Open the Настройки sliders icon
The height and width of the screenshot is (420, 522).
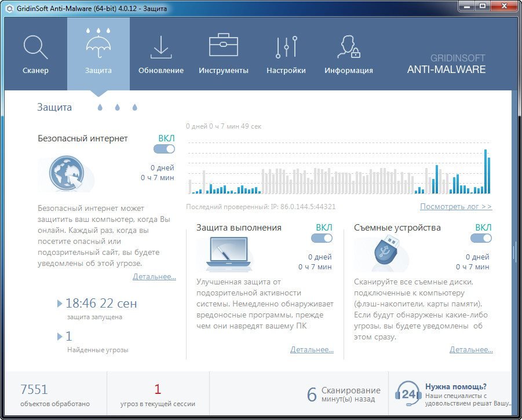(x=286, y=47)
